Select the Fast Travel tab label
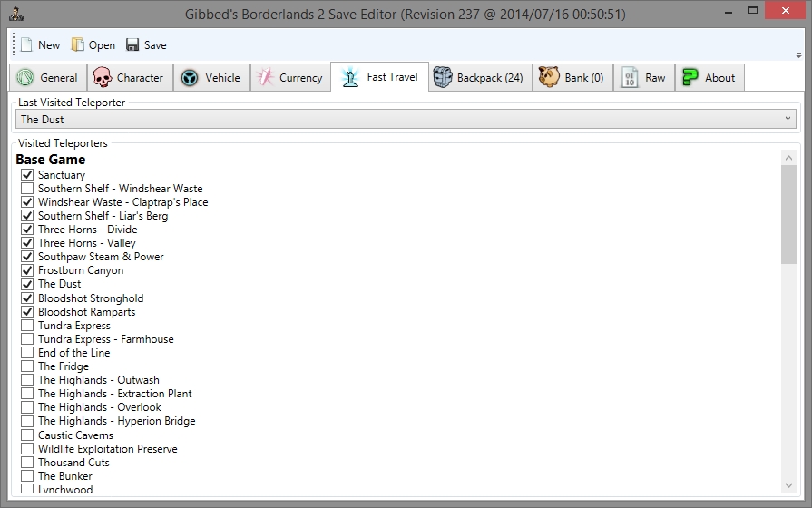812x508 pixels. pos(392,77)
